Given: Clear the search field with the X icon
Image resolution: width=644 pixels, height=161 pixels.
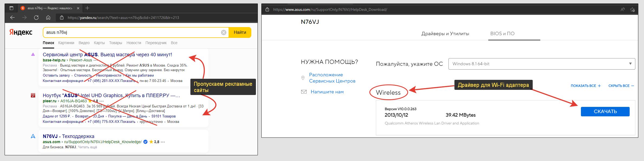Looking at the screenshot, I should click(x=224, y=32).
